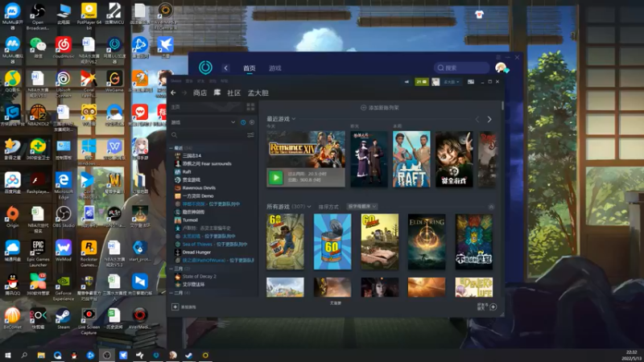Select Dread Hunger in the library list
This screenshot has height=362, width=644.
point(196,252)
